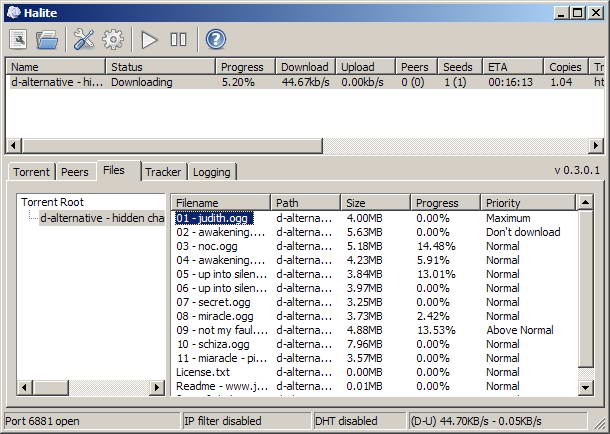Click the Above Normal priority cell

pos(520,330)
